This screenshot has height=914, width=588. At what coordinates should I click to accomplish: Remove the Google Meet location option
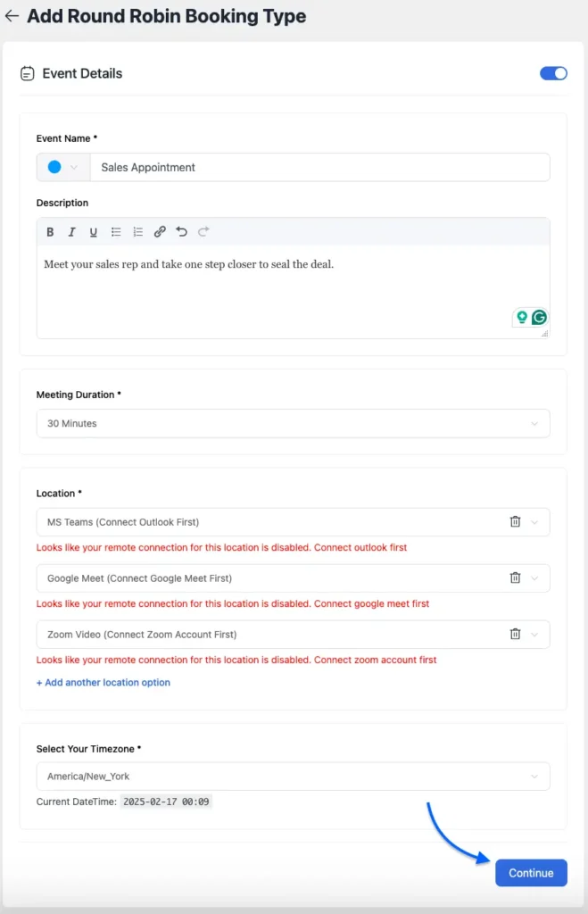pyautogui.click(x=515, y=578)
